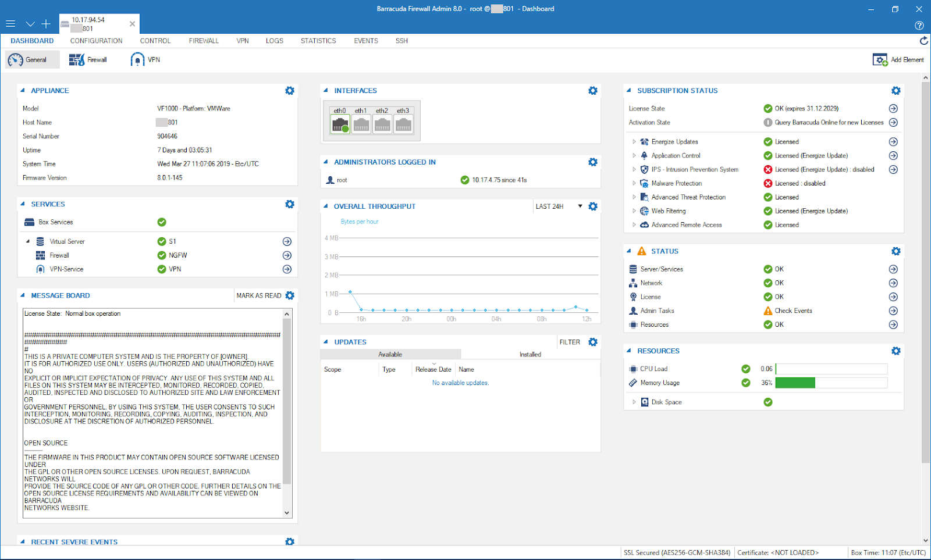Image resolution: width=931 pixels, height=560 pixels.
Task: Click the FILTER button in Updates
Action: click(x=570, y=343)
